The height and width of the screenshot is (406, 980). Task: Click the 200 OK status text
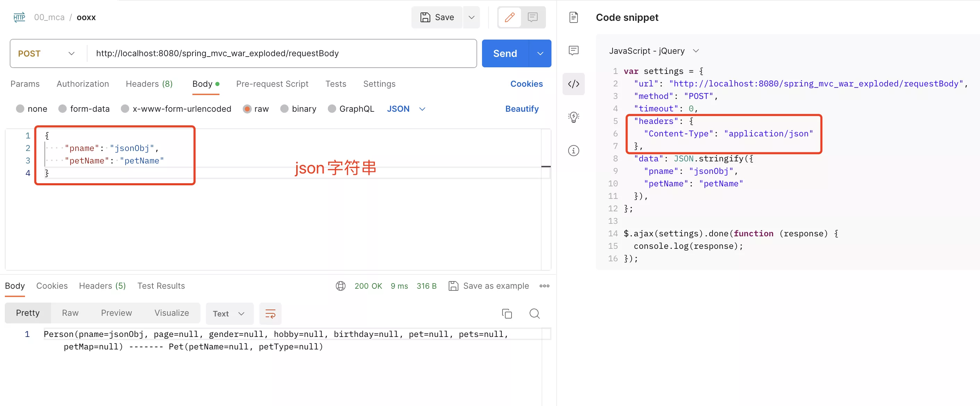(368, 286)
